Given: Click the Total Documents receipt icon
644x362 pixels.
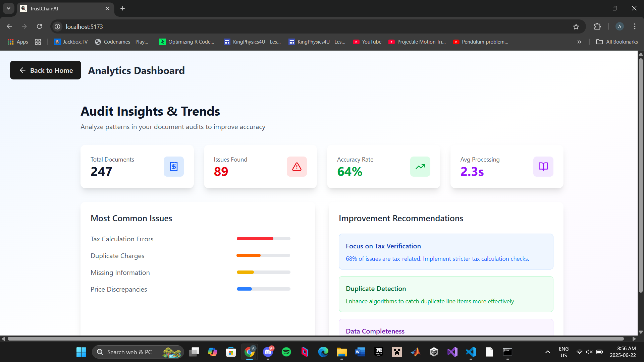Looking at the screenshot, I should [173, 167].
